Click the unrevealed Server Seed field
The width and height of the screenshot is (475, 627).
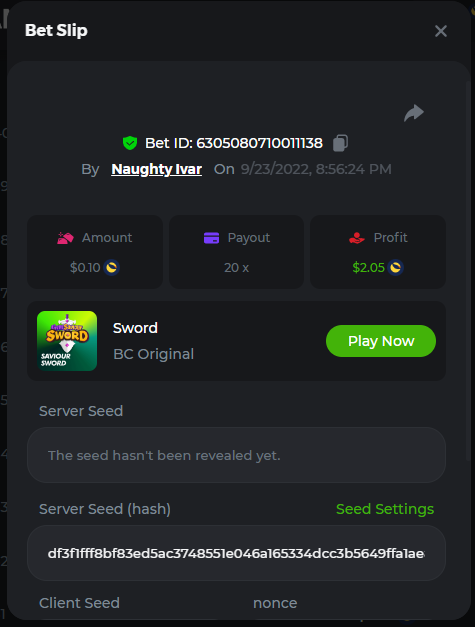tap(236, 455)
